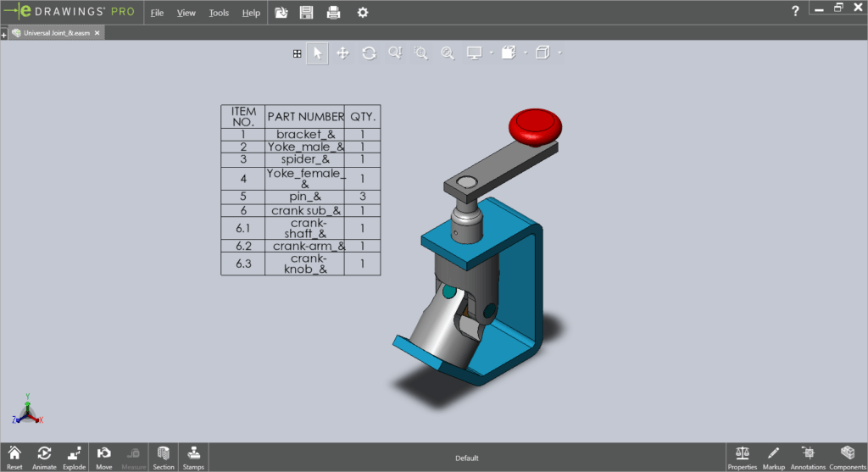Click the Reset home button
This screenshot has height=472, width=868.
tap(14, 458)
